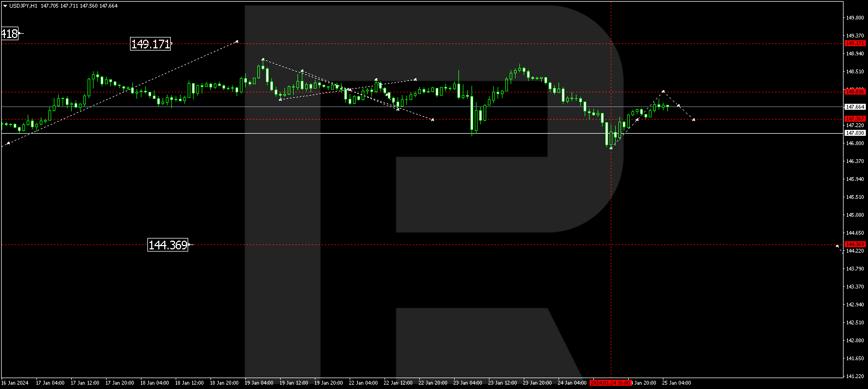Select the forecast peak anchor near 148.016 line
868x389 pixels.
pyautogui.click(x=663, y=91)
